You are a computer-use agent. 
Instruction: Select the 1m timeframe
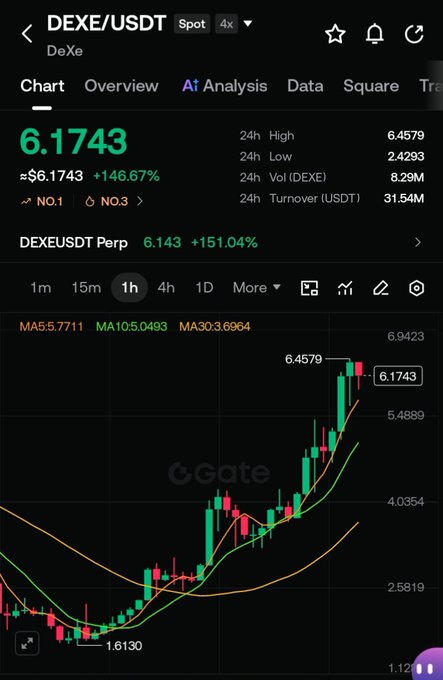pyautogui.click(x=41, y=288)
